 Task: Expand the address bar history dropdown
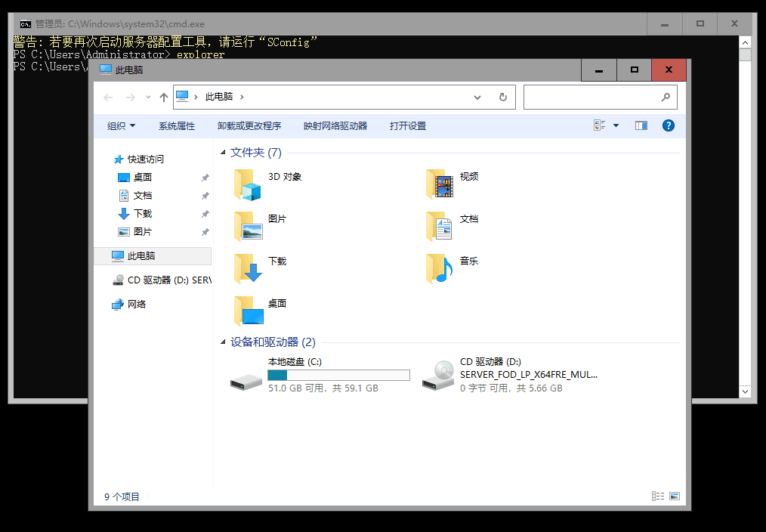(x=477, y=97)
